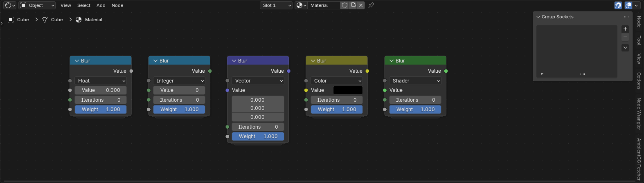Viewport: 644px width, 183px height.
Task: Collapse the Float Blur node
Action: pyautogui.click(x=77, y=61)
